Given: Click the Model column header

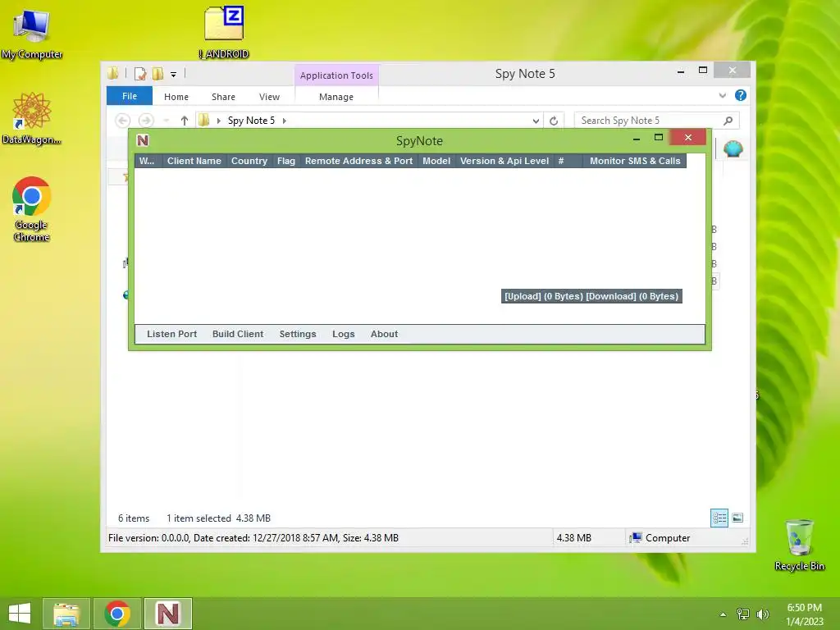Looking at the screenshot, I should coord(436,161).
